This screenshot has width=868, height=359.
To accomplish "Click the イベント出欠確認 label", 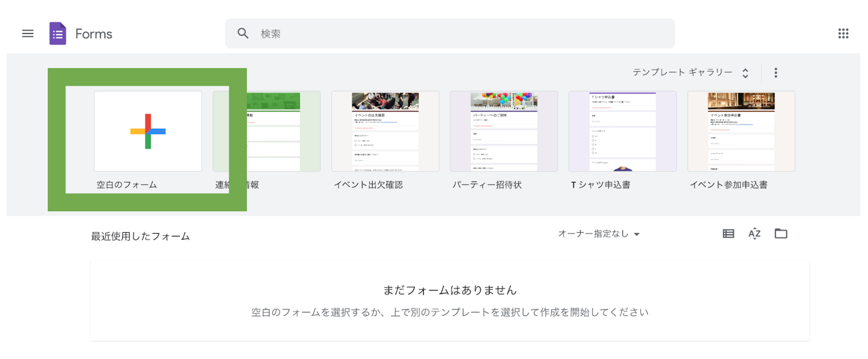I will click(368, 185).
